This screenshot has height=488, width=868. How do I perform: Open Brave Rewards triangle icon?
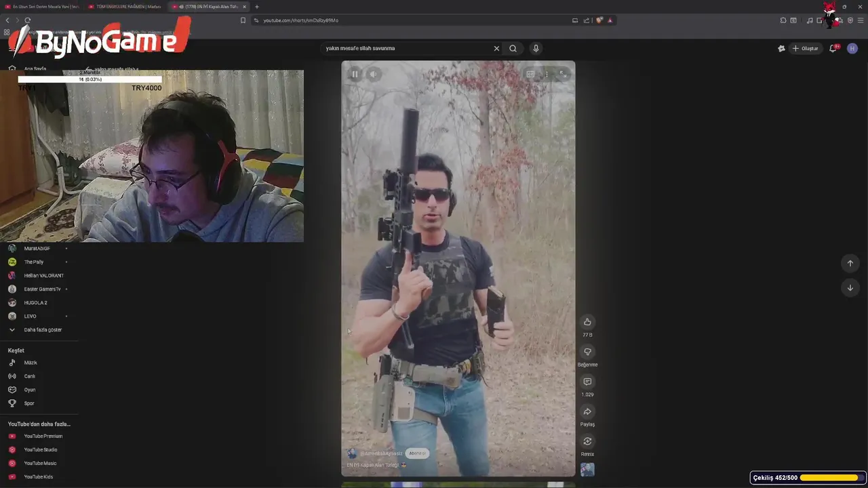pos(610,20)
